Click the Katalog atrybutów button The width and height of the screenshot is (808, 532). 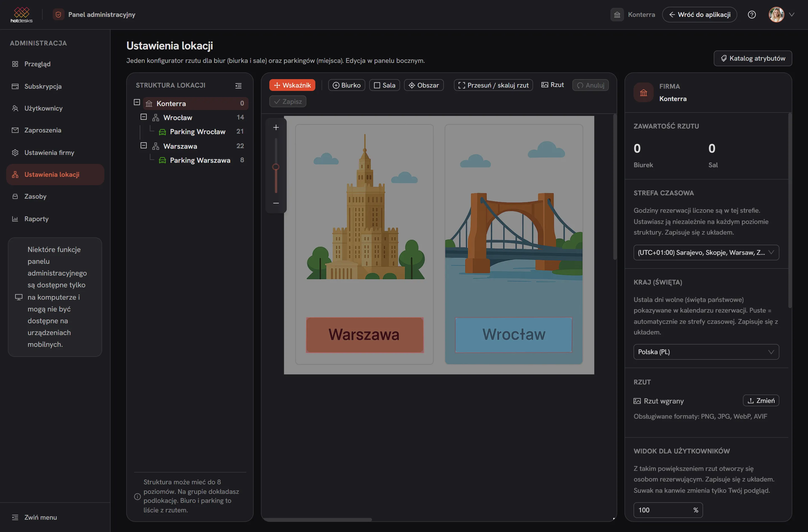753,58
